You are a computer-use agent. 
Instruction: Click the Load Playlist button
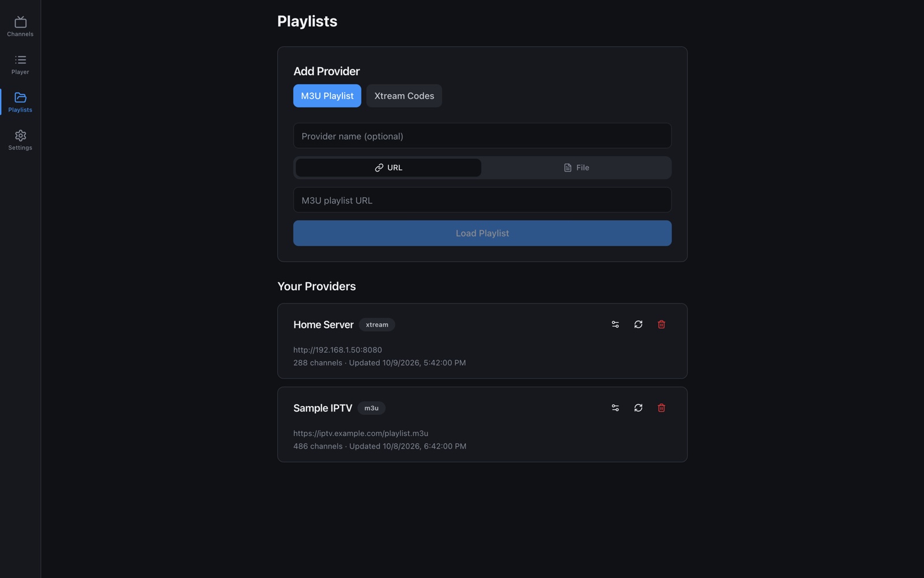(x=482, y=234)
